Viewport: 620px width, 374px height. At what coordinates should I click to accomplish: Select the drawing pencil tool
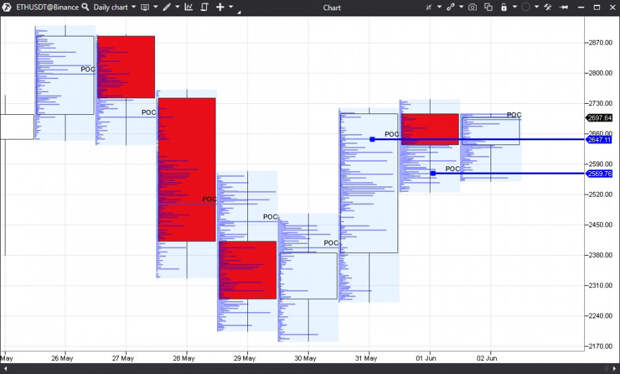click(167, 7)
